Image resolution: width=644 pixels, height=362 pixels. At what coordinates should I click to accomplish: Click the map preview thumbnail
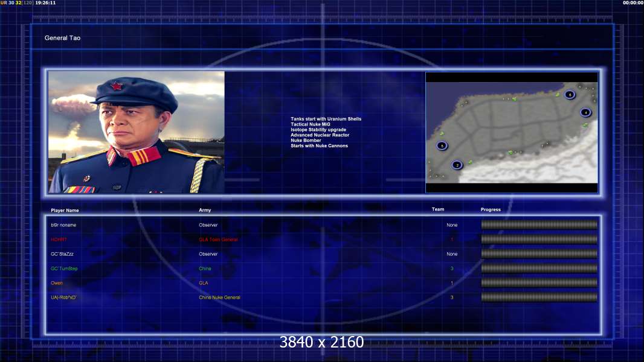pyautogui.click(x=511, y=132)
